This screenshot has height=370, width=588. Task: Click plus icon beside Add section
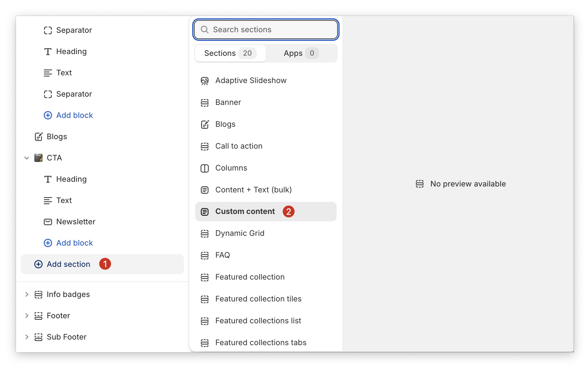click(38, 264)
